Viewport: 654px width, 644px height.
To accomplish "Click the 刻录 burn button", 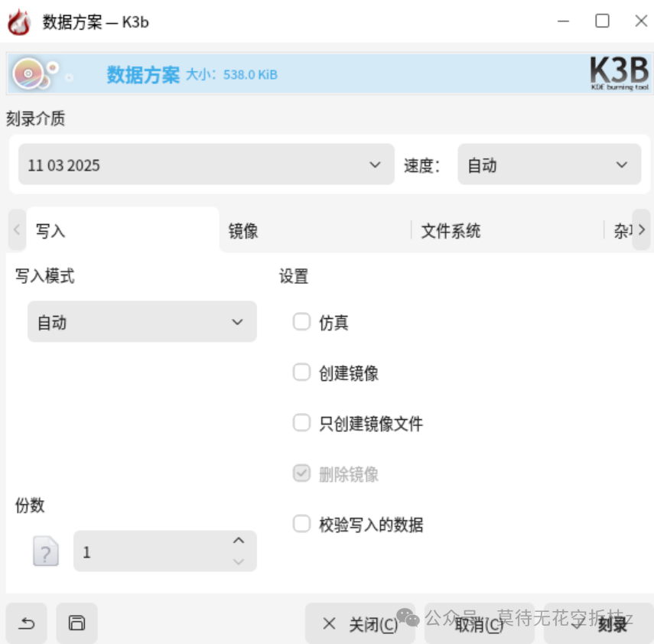I will 599,624.
